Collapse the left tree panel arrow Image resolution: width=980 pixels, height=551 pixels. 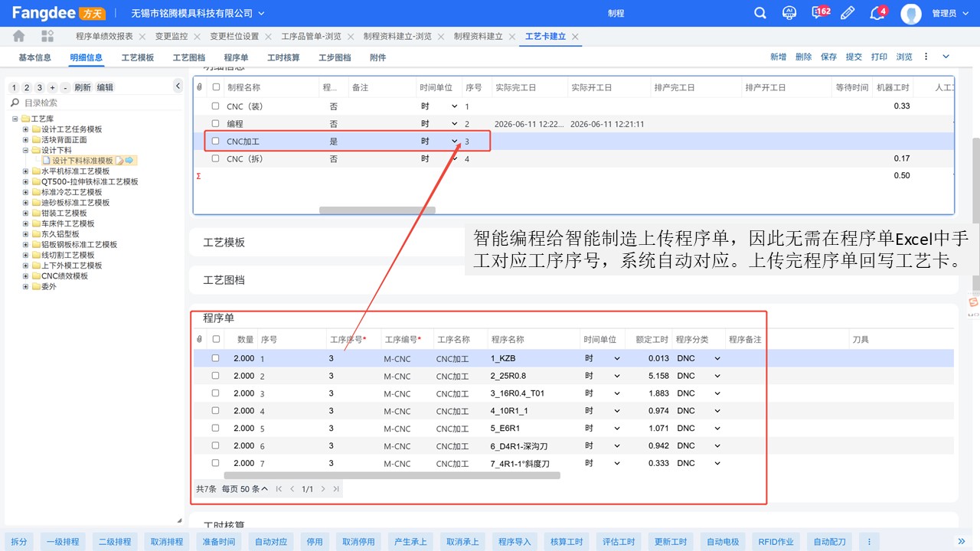pyautogui.click(x=178, y=86)
